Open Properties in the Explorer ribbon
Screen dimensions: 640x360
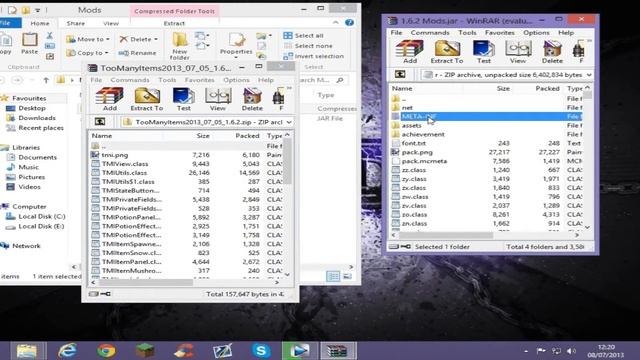click(x=236, y=45)
